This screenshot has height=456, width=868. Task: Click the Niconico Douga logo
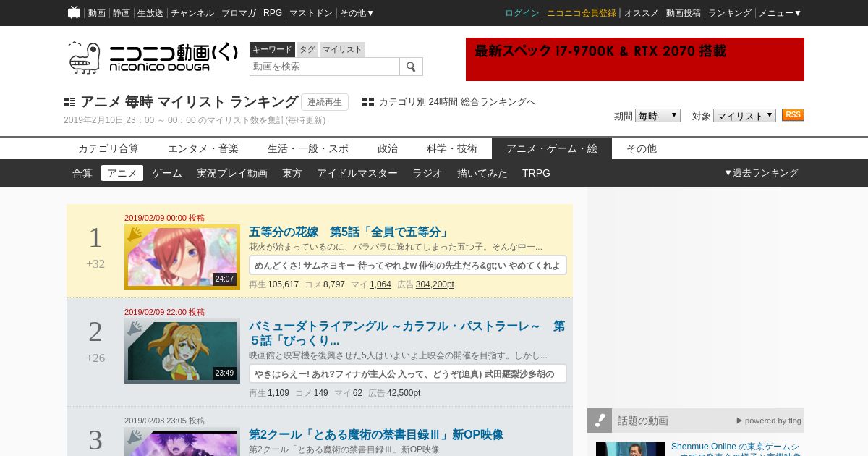coord(153,57)
